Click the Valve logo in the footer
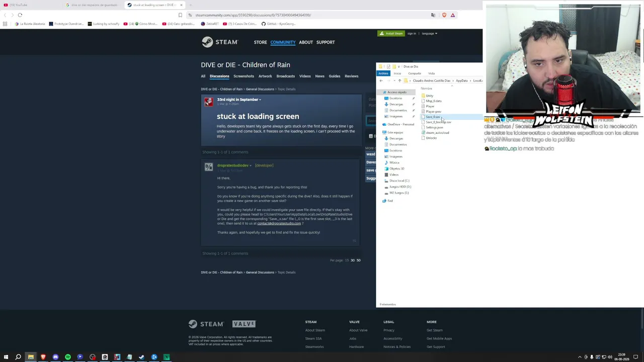This screenshot has height=362, width=644. (244, 324)
